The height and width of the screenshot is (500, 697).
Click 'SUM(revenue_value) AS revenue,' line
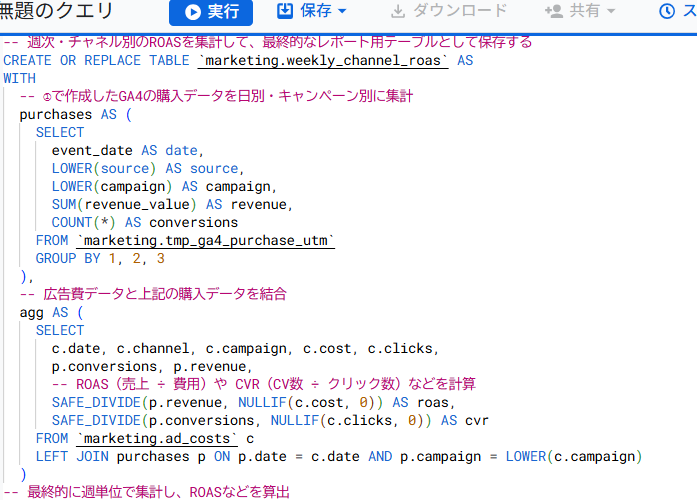[x=172, y=204]
